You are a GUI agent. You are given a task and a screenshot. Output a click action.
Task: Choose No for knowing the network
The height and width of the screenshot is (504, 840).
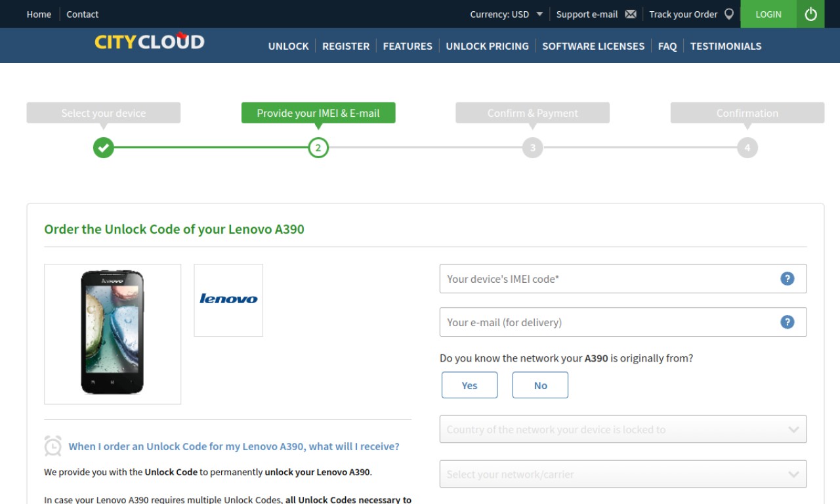click(540, 385)
